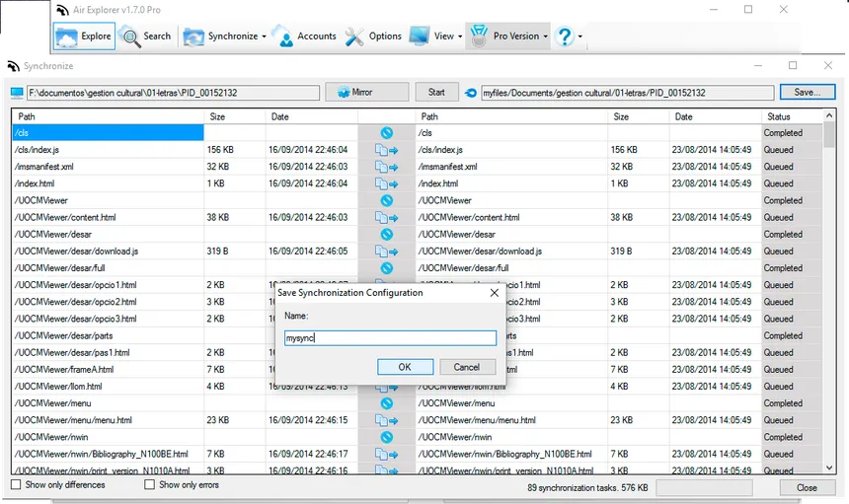
Task: Click copy icon for /UOCMViewer/content.html
Action: tap(387, 218)
